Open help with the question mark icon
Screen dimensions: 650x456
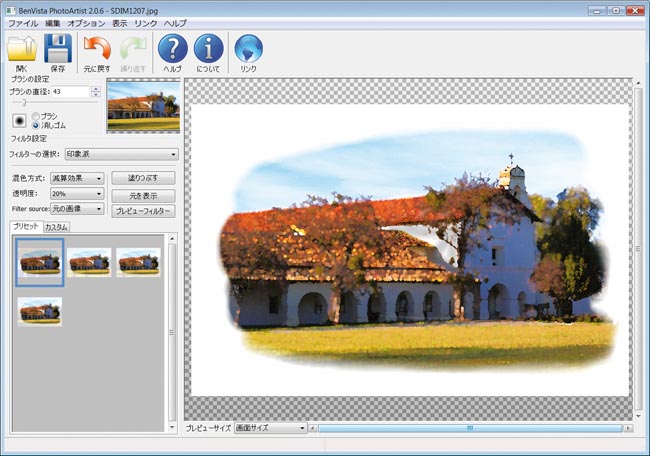pyautogui.click(x=172, y=49)
